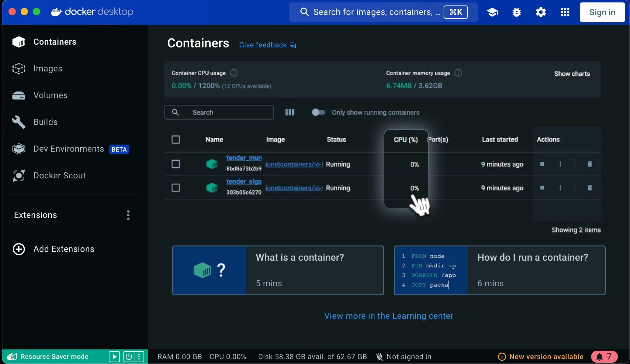Open View more in the Learning center
This screenshot has width=630, height=364.
[x=389, y=316]
